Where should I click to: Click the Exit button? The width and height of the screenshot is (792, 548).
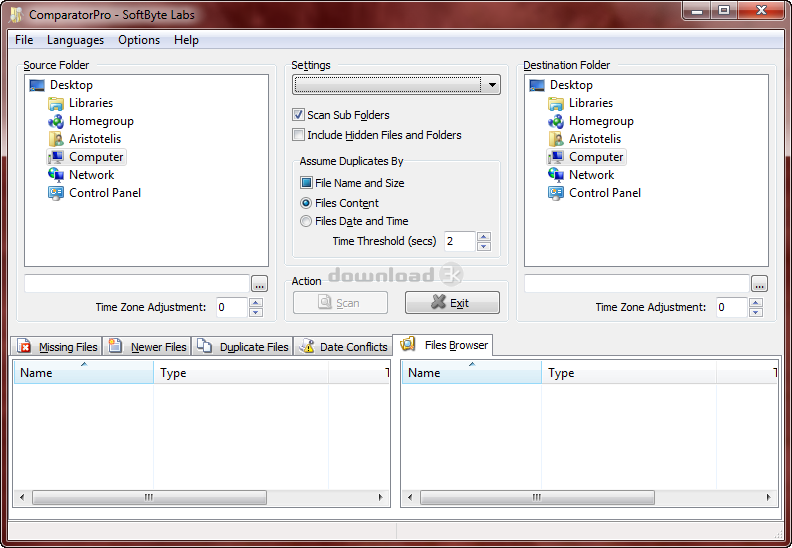[452, 303]
